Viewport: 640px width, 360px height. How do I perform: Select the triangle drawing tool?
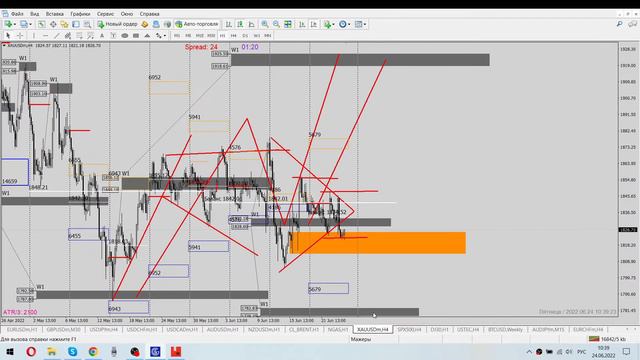click(147, 36)
